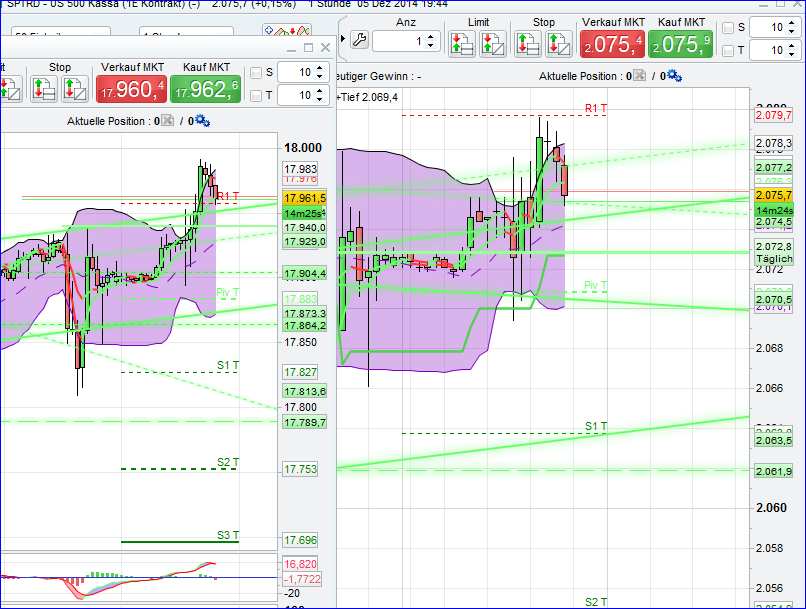Increase the T value in 17.960 window
Screen dimensions: 806x609
coord(320,90)
